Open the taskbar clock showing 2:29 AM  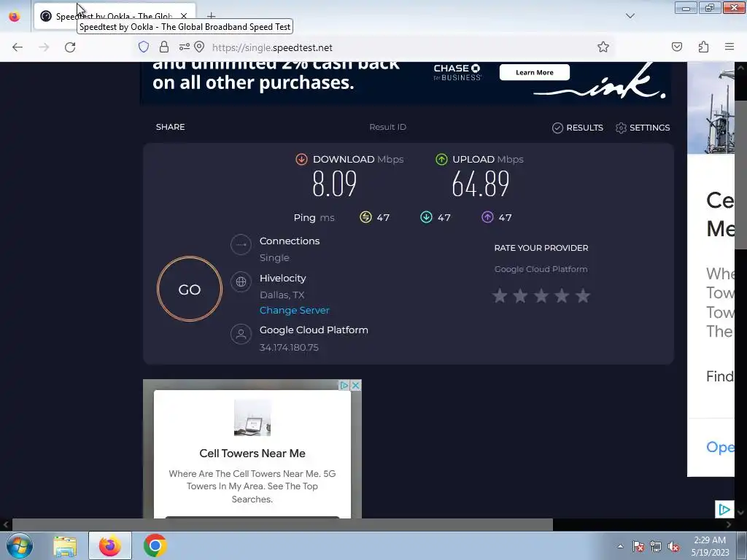pos(710,546)
